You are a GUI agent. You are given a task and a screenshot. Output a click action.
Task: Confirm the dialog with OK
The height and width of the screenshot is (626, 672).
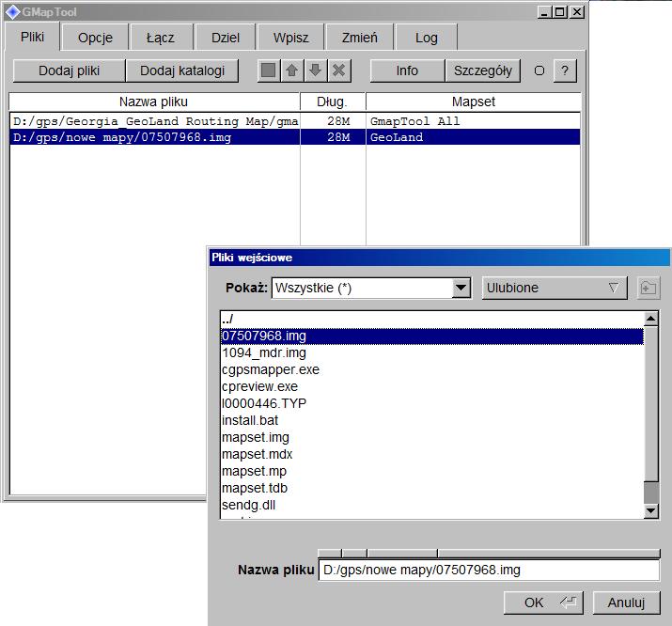coord(543,603)
